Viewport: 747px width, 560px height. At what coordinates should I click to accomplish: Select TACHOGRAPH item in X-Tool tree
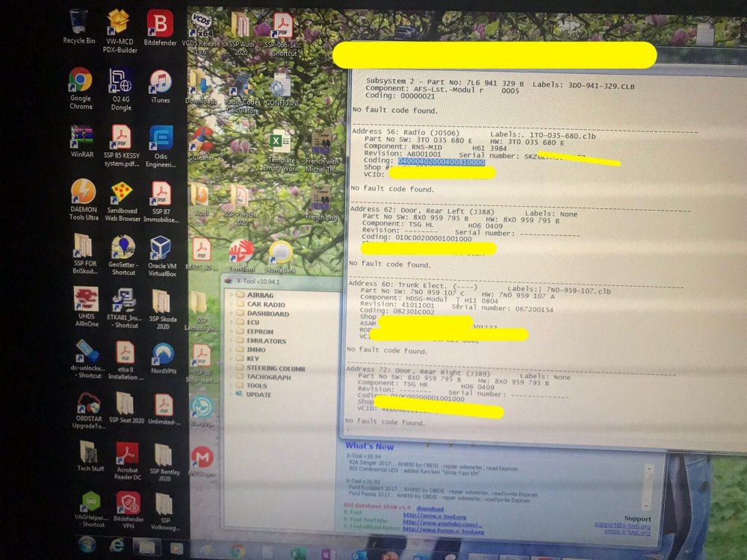coord(268,377)
